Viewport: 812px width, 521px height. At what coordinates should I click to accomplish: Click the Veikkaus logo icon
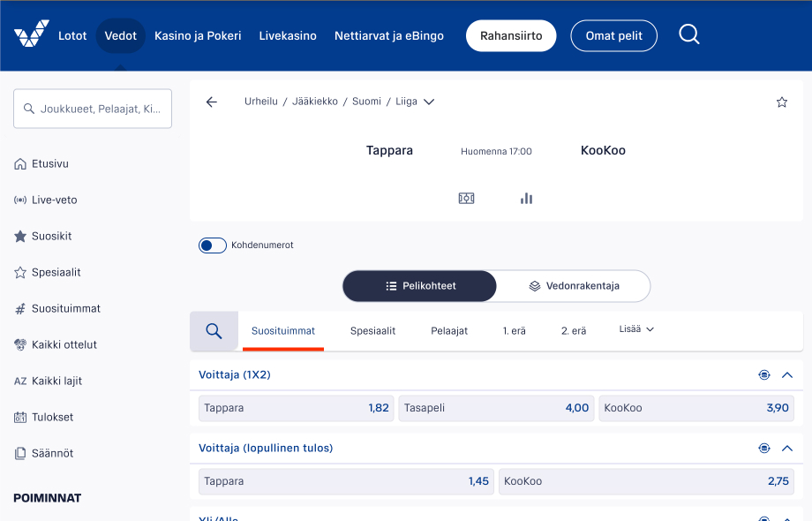click(32, 34)
